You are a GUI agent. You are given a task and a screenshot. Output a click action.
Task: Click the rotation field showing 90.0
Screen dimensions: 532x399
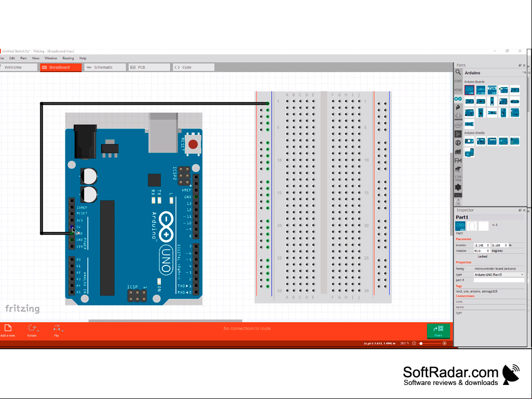(480, 251)
